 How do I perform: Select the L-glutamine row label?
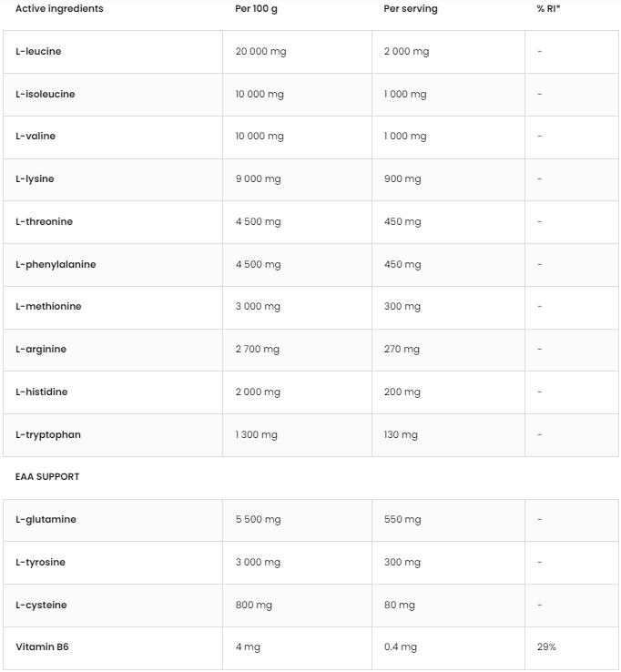46,520
